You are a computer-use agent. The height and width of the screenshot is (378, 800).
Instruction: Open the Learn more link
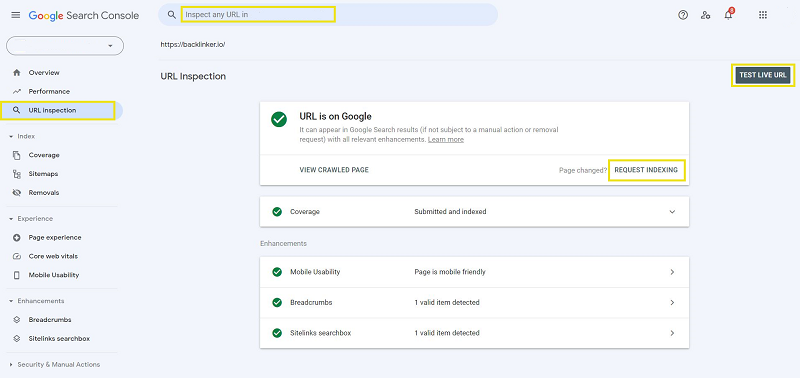(446, 140)
